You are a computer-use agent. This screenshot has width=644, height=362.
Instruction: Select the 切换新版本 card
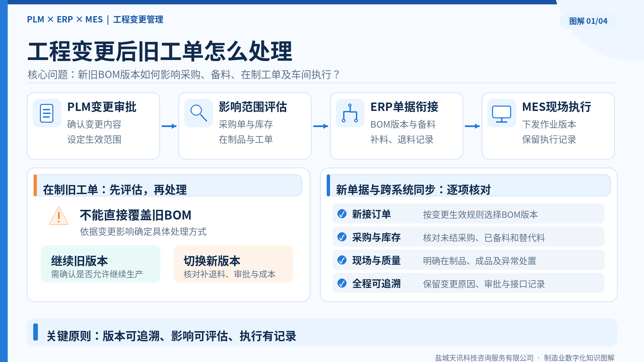point(233,264)
